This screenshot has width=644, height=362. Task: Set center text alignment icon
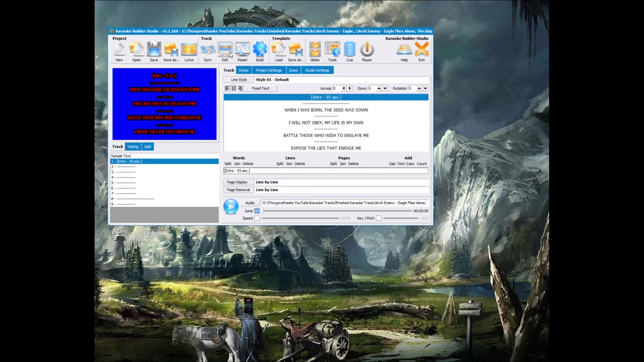coord(233,88)
